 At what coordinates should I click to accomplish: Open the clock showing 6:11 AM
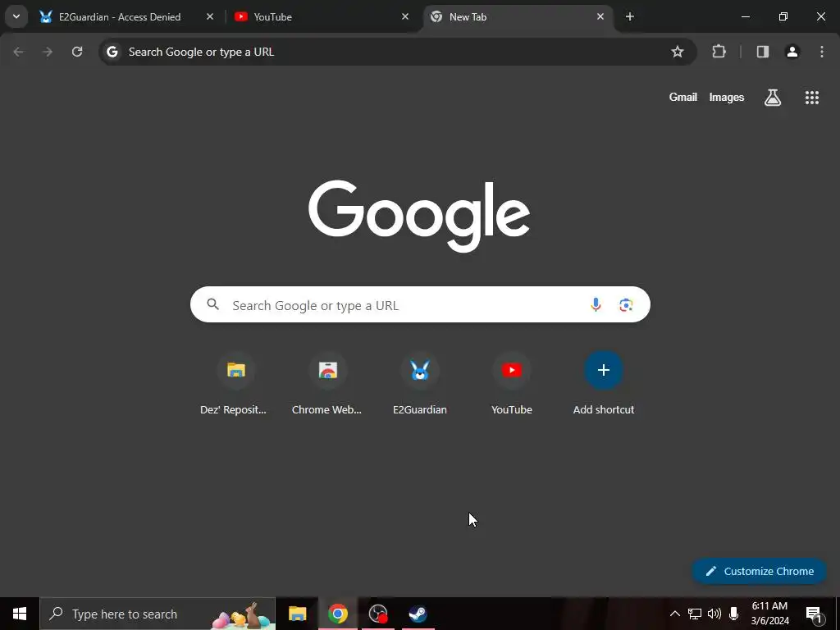[x=769, y=614]
